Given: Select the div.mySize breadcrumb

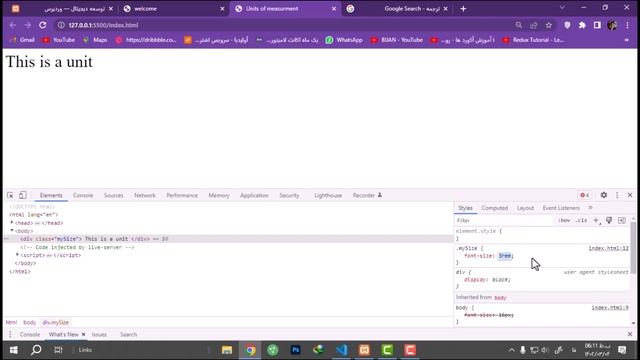Looking at the screenshot, I should tap(56, 322).
